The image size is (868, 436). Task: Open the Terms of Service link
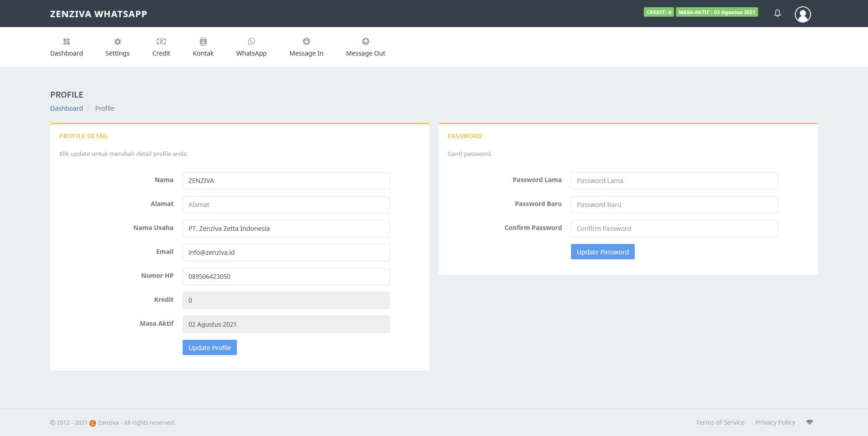point(720,422)
